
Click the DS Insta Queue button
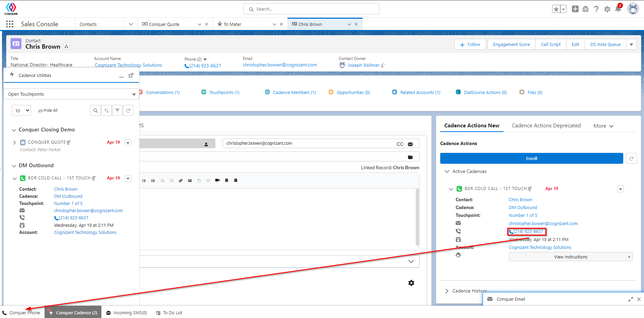[606, 44]
